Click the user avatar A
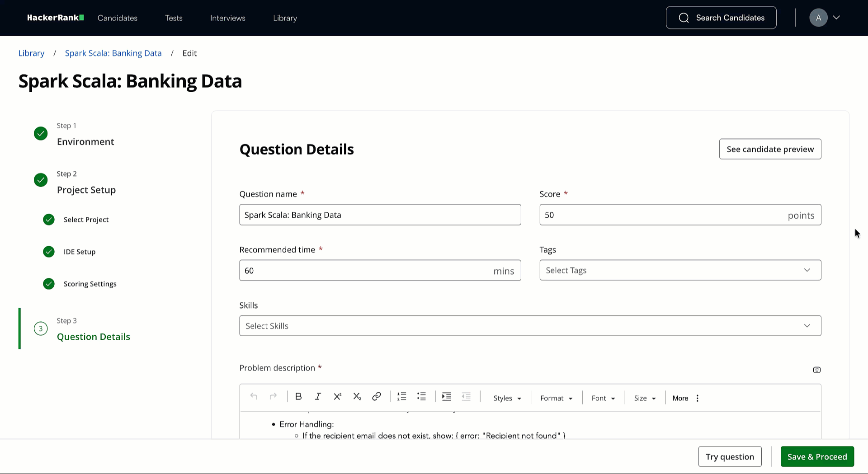This screenshot has height=474, width=868. click(x=818, y=18)
